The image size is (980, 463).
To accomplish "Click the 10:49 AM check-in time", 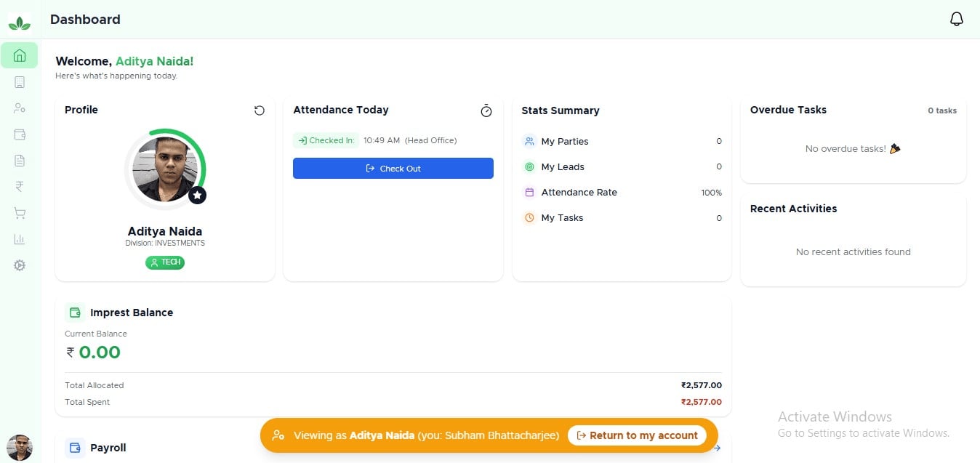I will [x=382, y=140].
